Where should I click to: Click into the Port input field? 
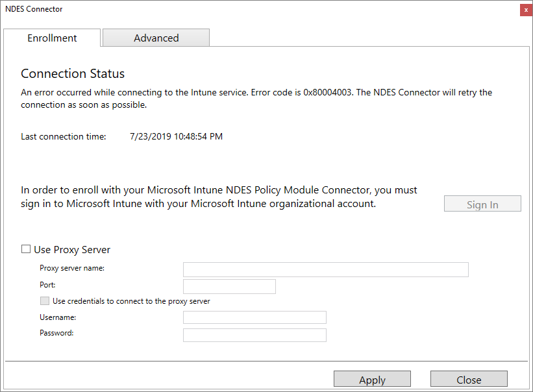tap(229, 286)
